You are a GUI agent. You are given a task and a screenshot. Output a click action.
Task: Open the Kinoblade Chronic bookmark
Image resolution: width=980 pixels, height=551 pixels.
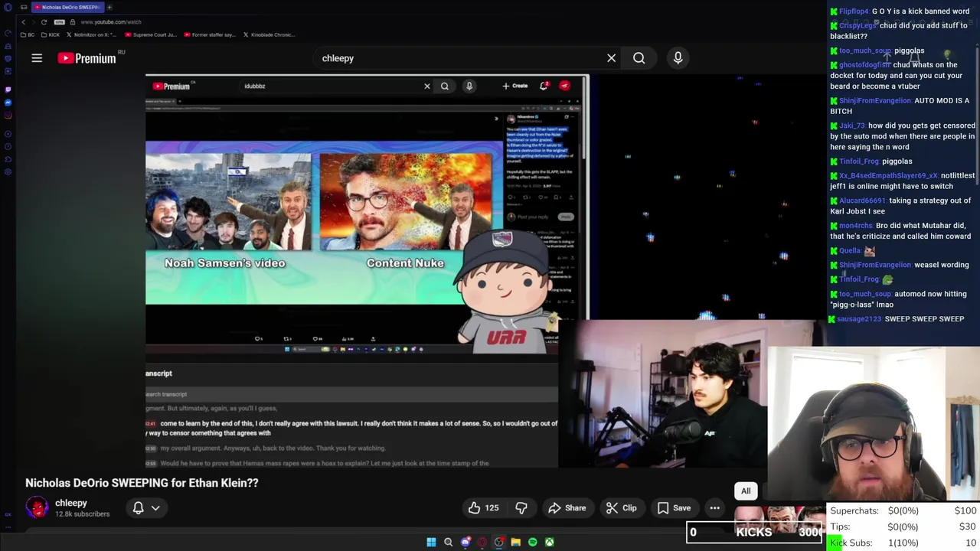point(268,34)
